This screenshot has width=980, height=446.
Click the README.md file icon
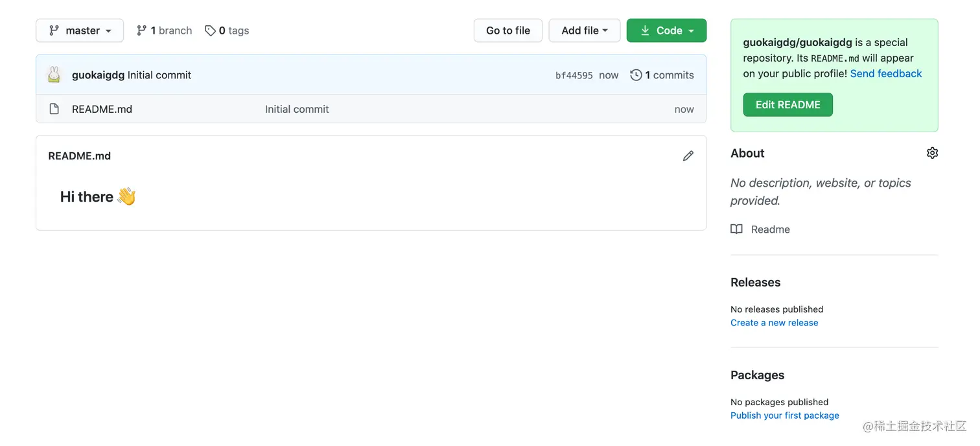click(x=54, y=109)
